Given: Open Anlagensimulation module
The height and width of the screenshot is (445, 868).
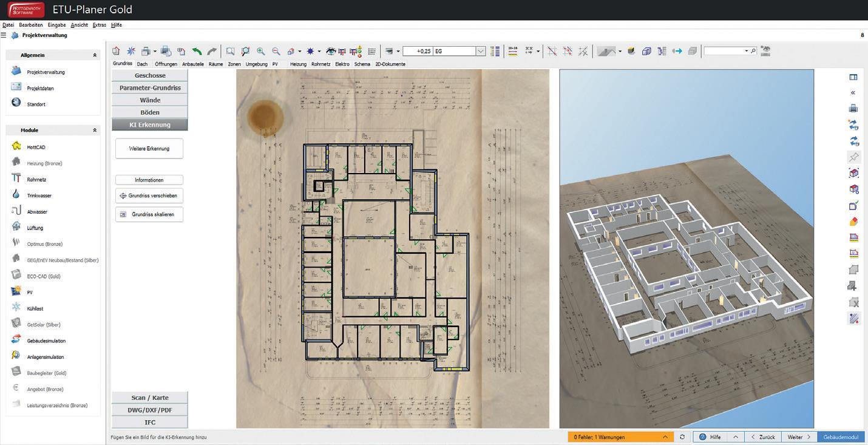Looking at the screenshot, I should coord(46,357).
